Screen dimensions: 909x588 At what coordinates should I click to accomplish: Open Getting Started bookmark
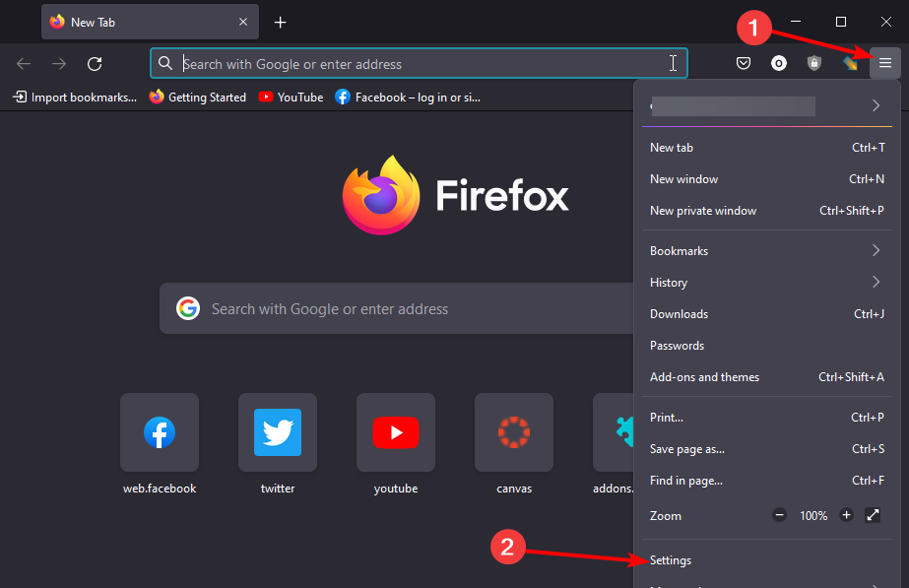pos(197,98)
